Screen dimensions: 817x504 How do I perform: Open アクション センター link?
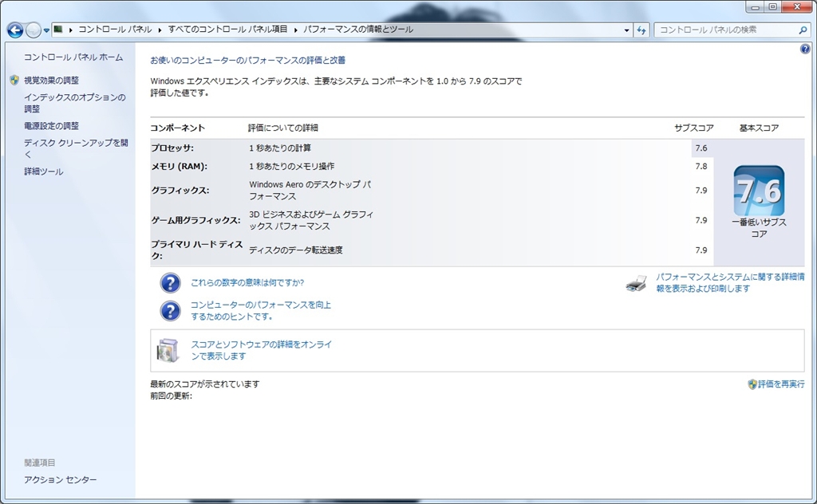tap(60, 480)
